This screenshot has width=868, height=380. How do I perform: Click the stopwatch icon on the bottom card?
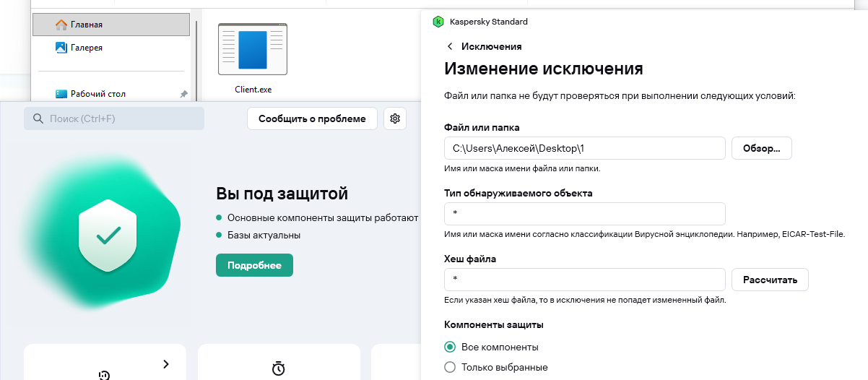coord(279,368)
